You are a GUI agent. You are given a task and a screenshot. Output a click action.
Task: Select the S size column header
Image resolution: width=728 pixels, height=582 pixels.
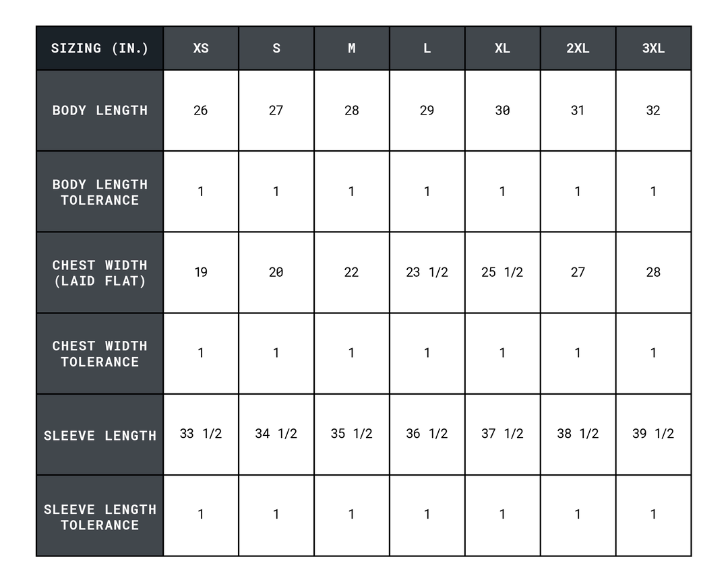[276, 48]
